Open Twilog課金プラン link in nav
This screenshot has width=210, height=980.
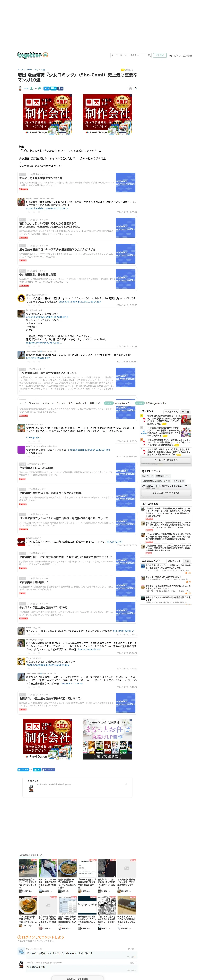(123, 403)
